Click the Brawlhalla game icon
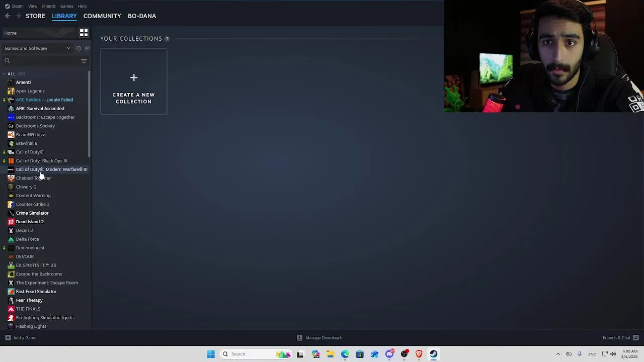The height and width of the screenshot is (362, 644). point(11,143)
